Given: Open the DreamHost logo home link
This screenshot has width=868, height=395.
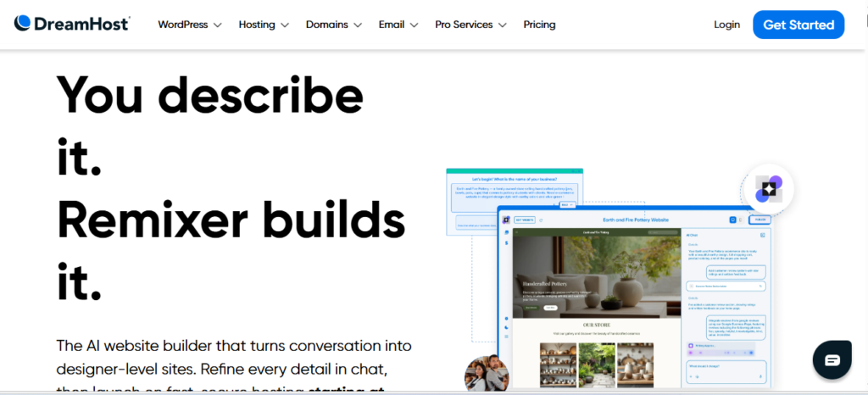Looking at the screenshot, I should 72,23.
